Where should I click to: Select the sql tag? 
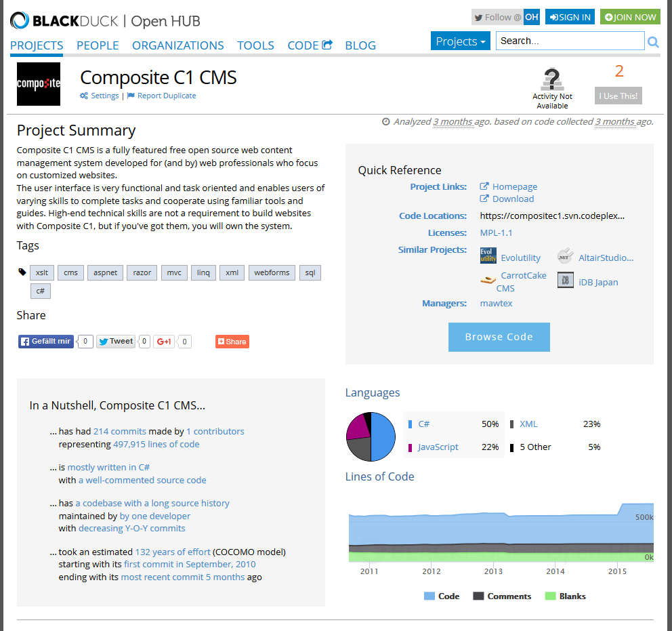310,272
